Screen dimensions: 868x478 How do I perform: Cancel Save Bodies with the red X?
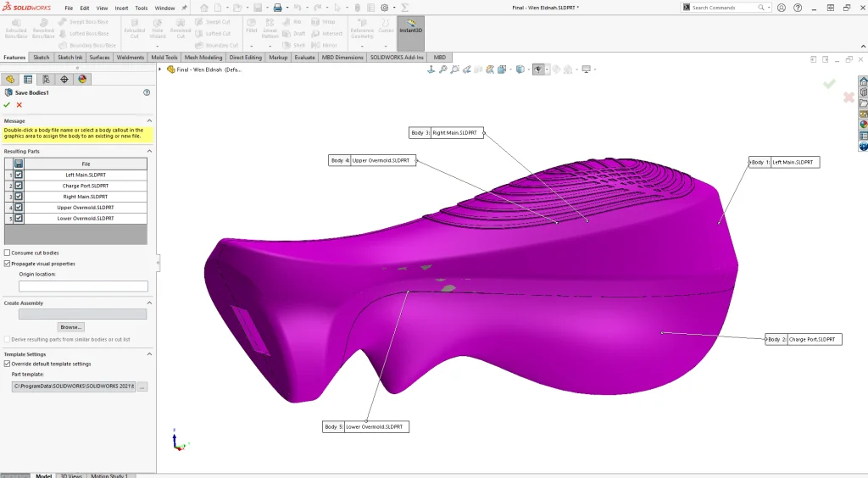[x=19, y=104]
